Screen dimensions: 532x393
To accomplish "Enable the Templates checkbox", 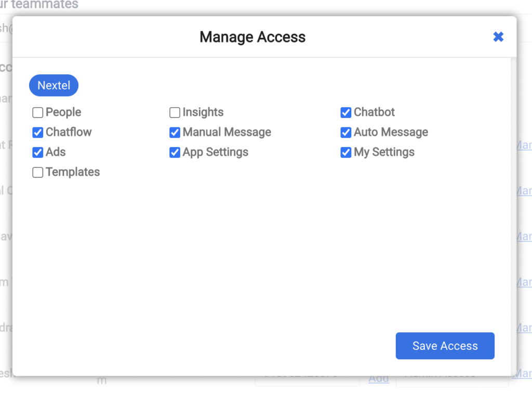I will point(37,173).
